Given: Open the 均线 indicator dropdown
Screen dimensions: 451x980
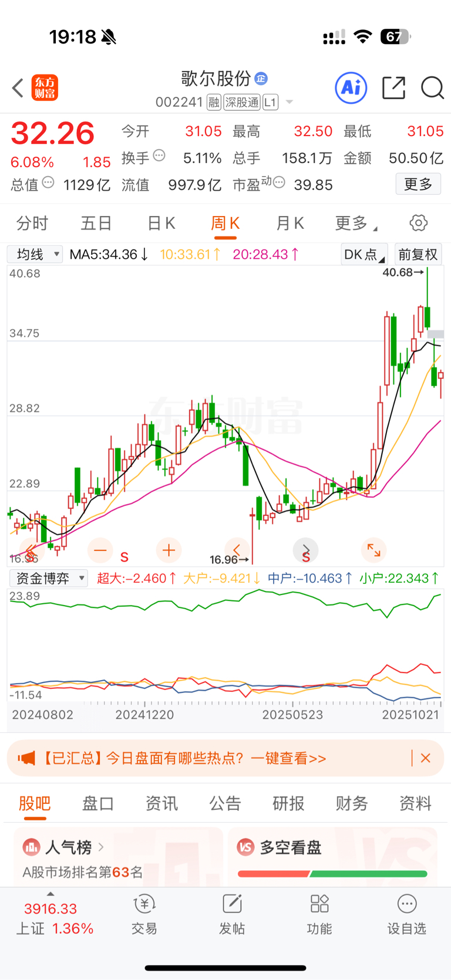Looking at the screenshot, I should [35, 255].
